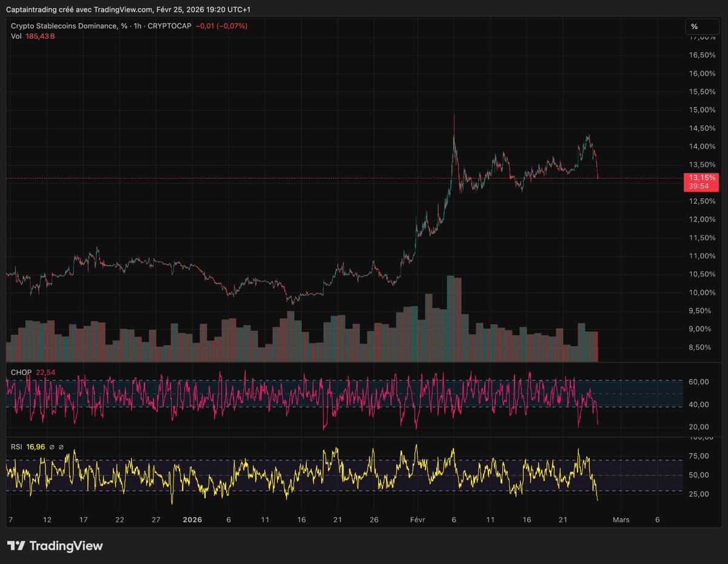Click the 14,50% price axis label
The image size is (728, 564).
(x=702, y=128)
